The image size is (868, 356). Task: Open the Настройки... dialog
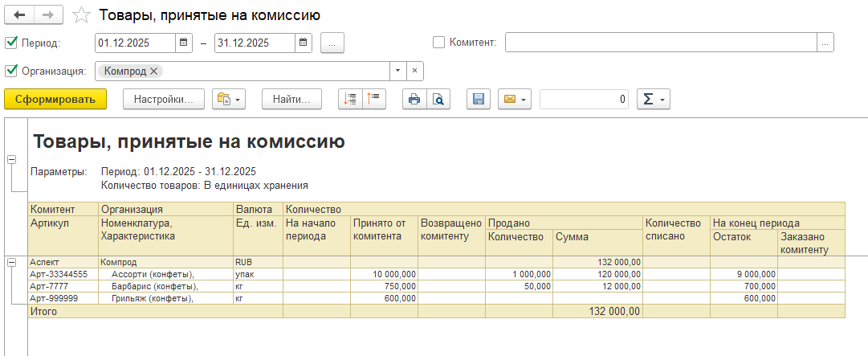pos(164,99)
